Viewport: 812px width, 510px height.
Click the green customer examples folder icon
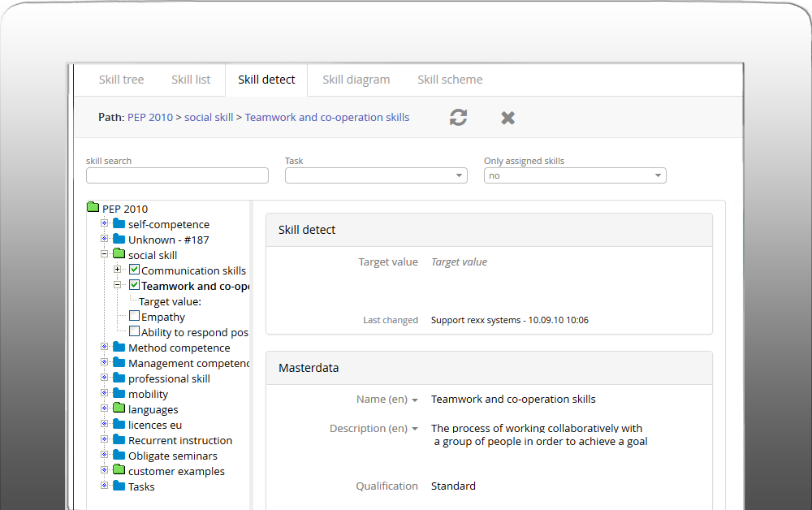pyautogui.click(x=119, y=469)
